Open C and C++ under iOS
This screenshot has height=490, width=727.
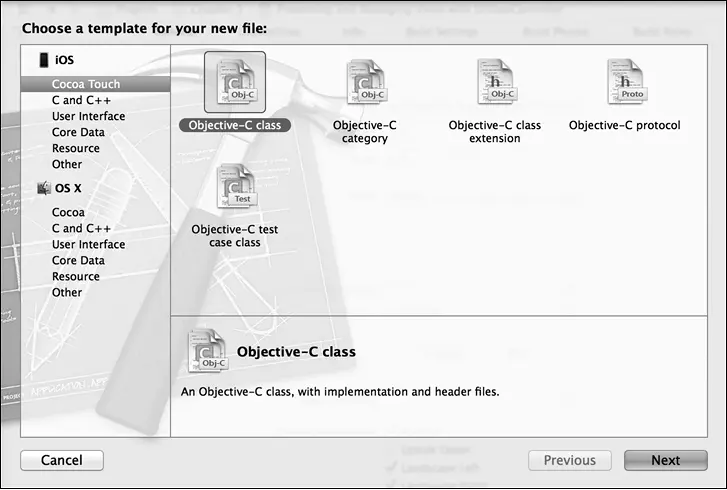pyautogui.click(x=81, y=100)
